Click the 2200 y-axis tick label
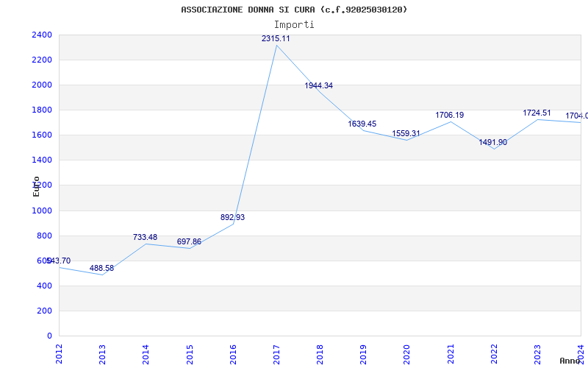 tap(42, 60)
